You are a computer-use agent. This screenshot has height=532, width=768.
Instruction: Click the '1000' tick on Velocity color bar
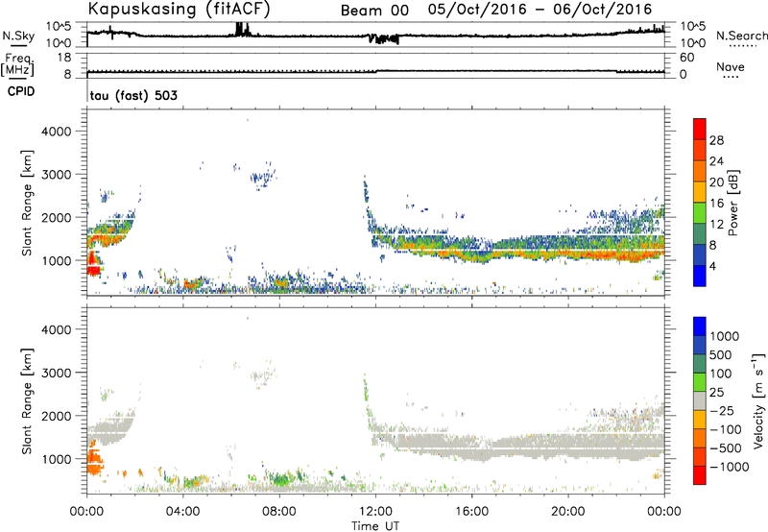725,336
